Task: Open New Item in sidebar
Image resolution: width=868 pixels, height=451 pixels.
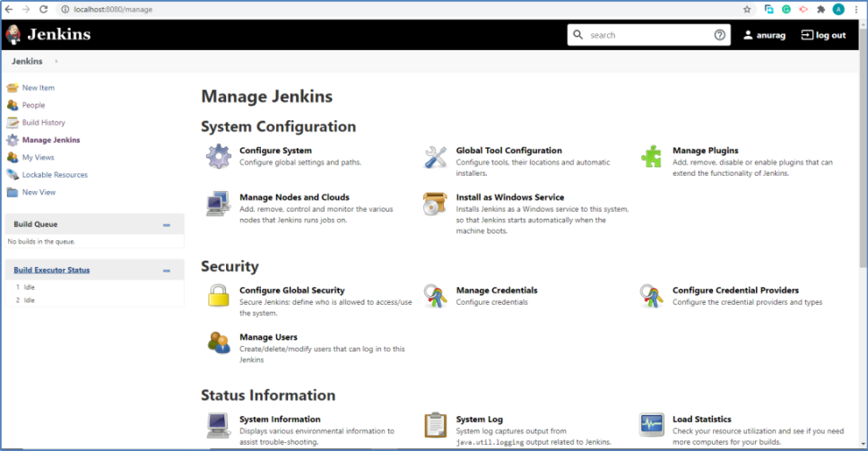Action: coord(38,88)
